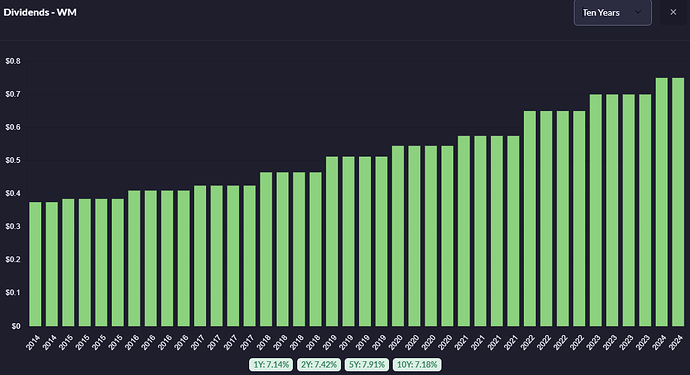Screen dimensions: 690x375
Task: Click the 1Y: 7.14% growth badge
Action: (271, 364)
